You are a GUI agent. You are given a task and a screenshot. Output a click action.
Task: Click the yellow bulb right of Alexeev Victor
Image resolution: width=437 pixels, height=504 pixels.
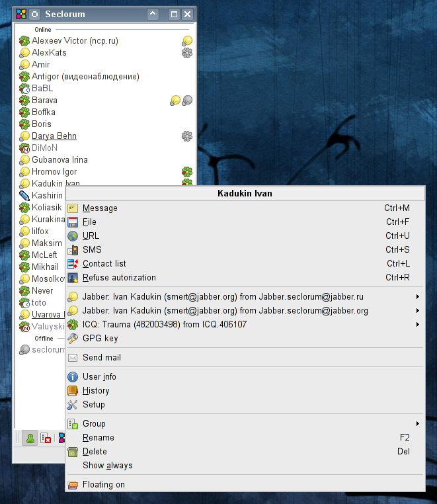187,41
